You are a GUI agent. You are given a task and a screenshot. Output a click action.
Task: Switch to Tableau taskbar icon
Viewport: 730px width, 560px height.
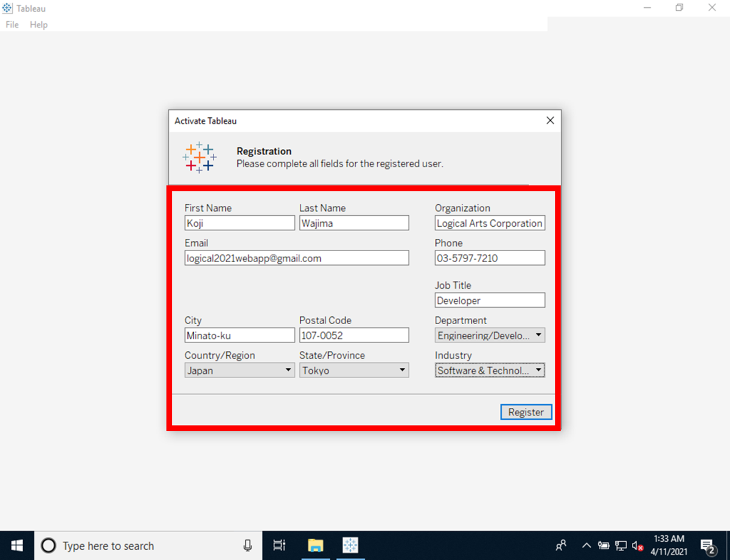coord(350,545)
